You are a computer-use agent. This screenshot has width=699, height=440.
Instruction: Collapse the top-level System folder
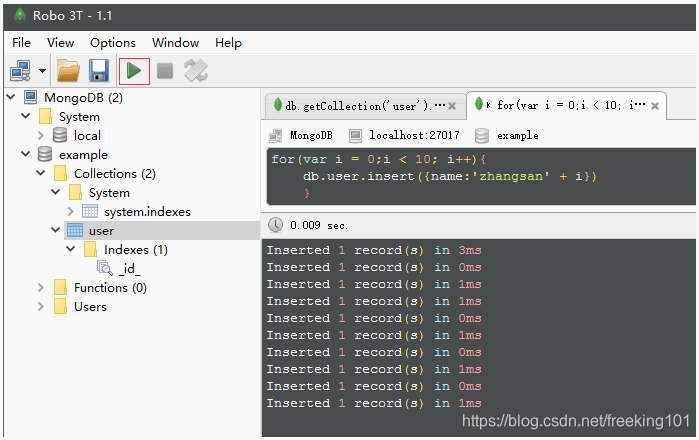[x=26, y=116]
